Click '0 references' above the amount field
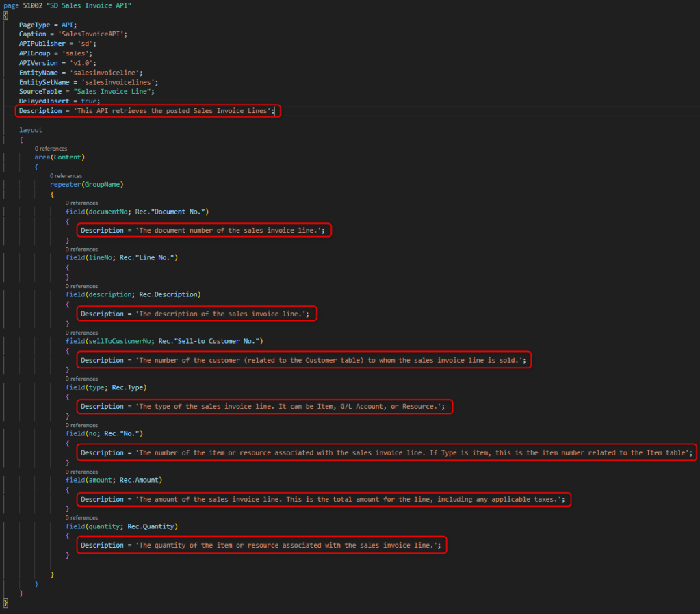Image resolution: width=700 pixels, height=614 pixels. (81, 472)
